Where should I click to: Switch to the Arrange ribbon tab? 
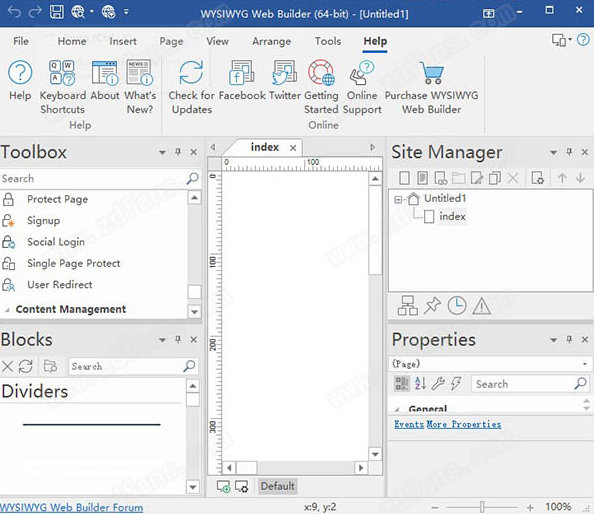tap(272, 41)
